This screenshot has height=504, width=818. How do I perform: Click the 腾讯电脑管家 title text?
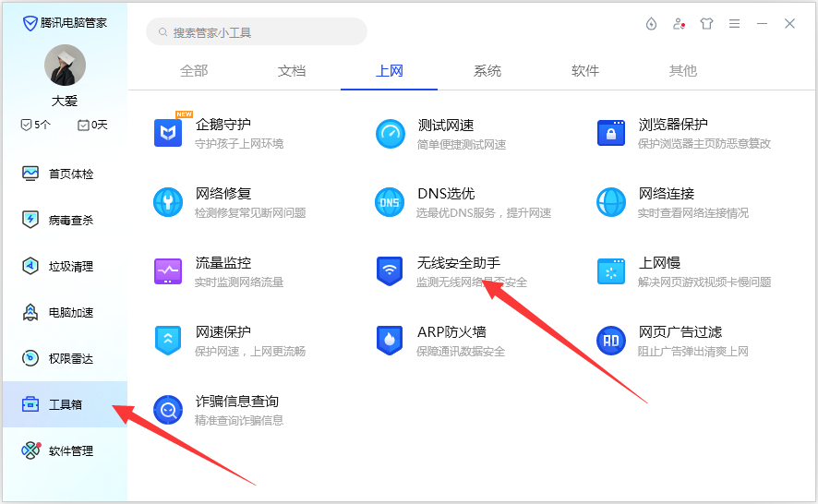[x=74, y=23]
